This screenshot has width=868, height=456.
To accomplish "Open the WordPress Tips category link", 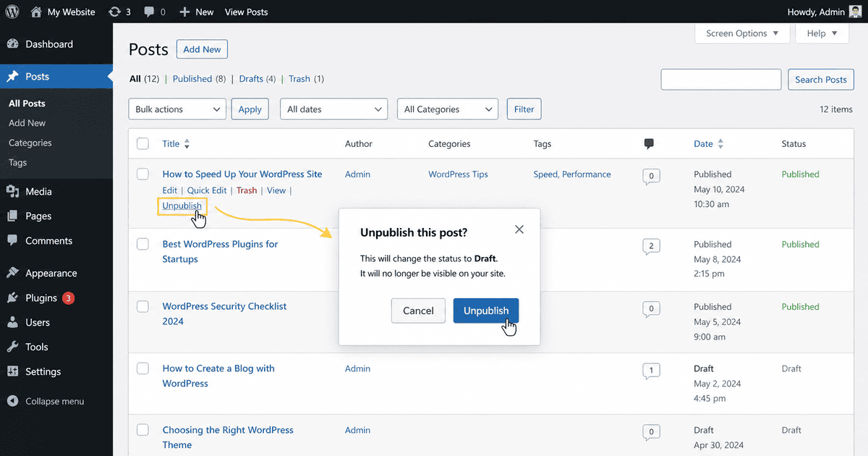I will (458, 174).
